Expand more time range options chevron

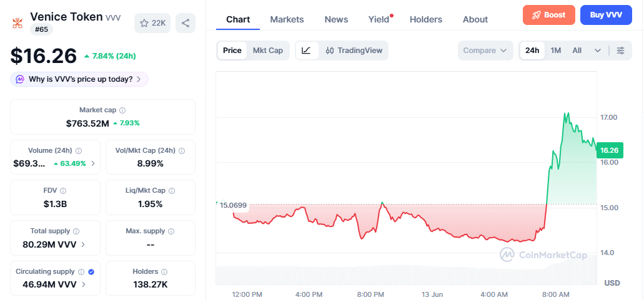click(598, 51)
